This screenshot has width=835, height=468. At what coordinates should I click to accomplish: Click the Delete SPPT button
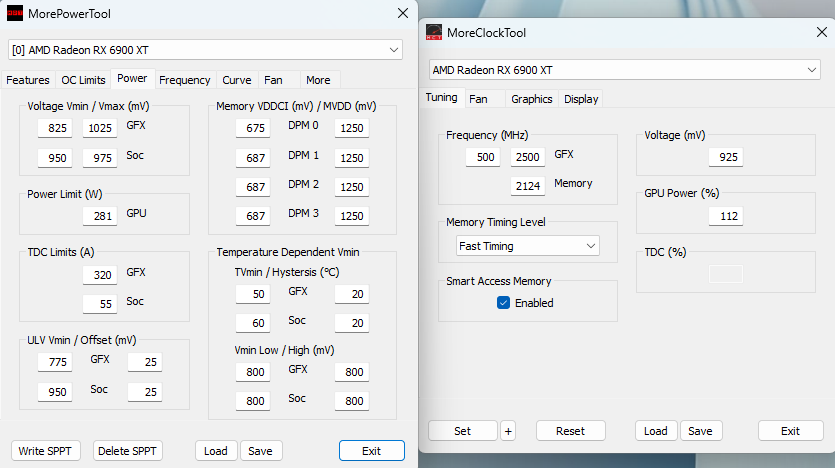(127, 451)
